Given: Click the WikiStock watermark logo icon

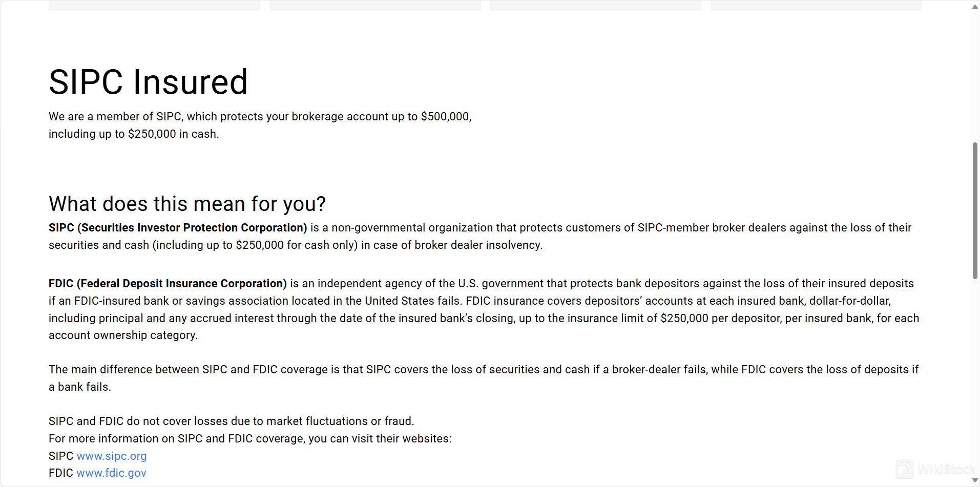Looking at the screenshot, I should 904,469.
